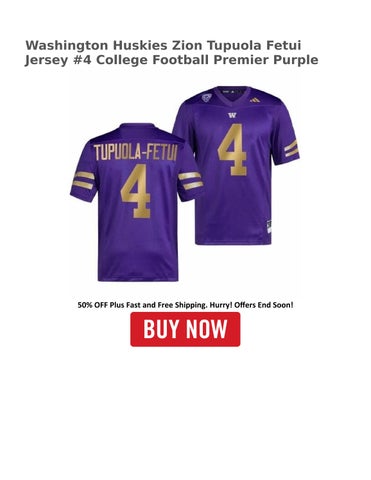Open the back-view jersey image
This screenshot has width=371, height=480.
(x=137, y=202)
